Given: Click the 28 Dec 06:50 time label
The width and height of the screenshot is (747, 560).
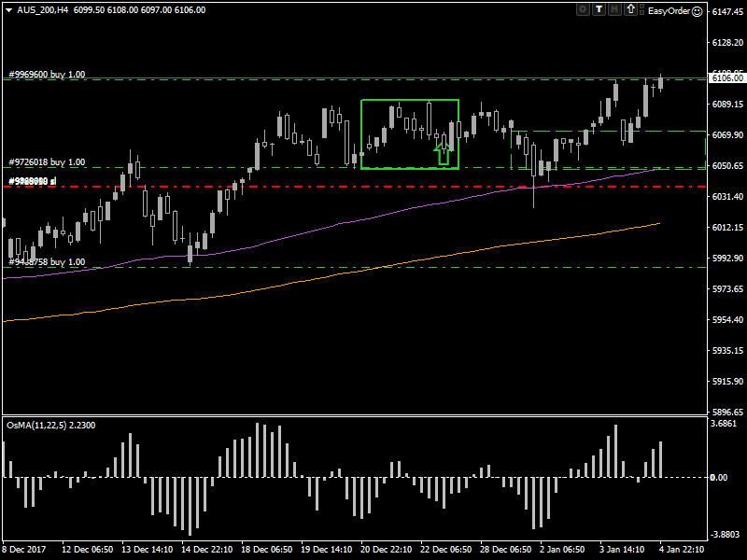Looking at the screenshot, I should [505, 549].
